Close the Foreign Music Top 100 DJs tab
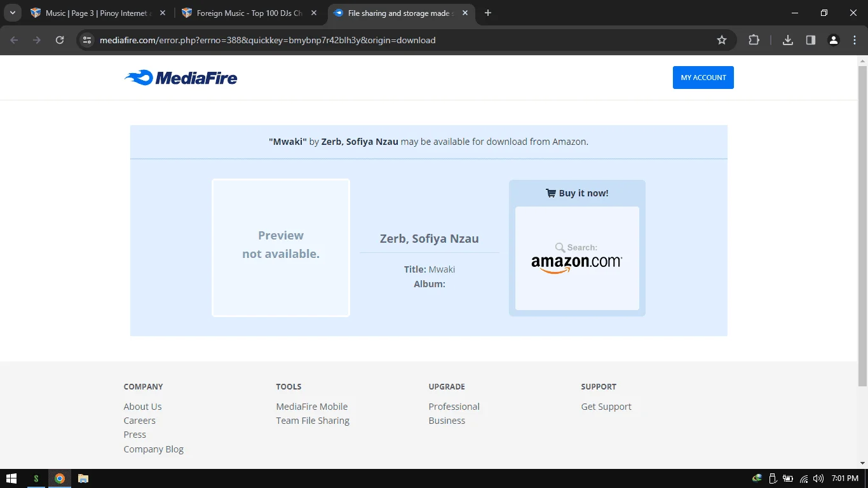The width and height of the screenshot is (868, 488). coord(314,13)
